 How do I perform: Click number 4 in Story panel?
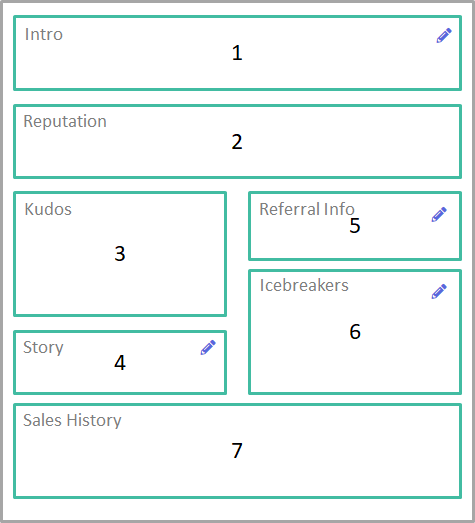[x=120, y=363]
